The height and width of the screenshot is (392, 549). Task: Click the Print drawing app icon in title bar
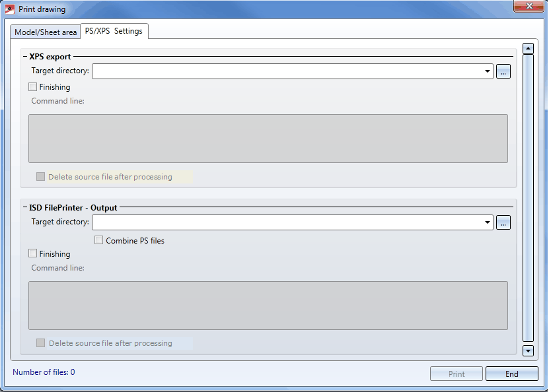click(x=10, y=9)
